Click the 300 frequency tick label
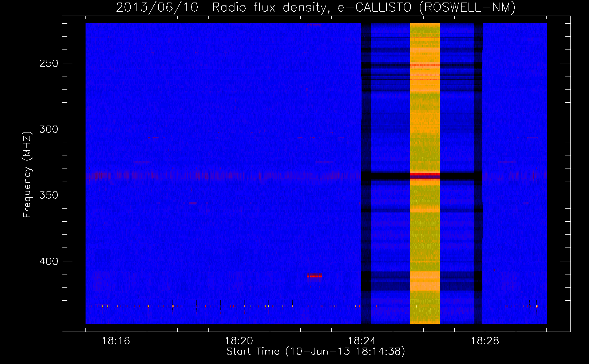This screenshot has width=589, height=364. 49,129
